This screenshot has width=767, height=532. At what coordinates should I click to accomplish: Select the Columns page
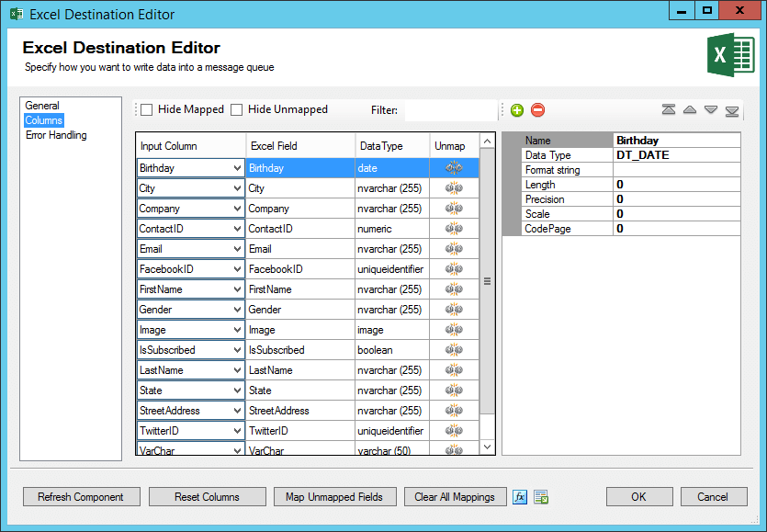tap(43, 120)
